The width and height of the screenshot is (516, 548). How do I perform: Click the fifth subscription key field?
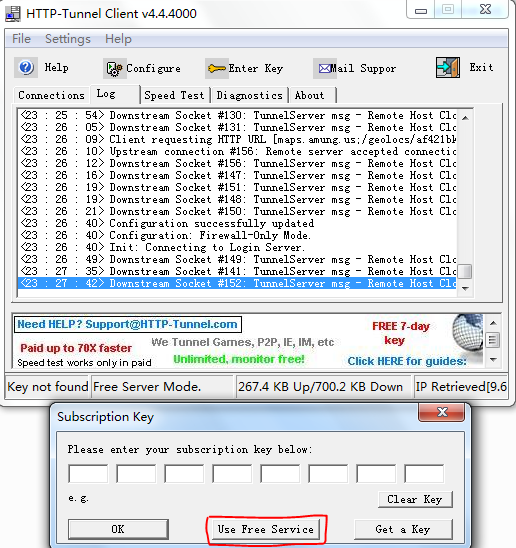tap(280, 474)
